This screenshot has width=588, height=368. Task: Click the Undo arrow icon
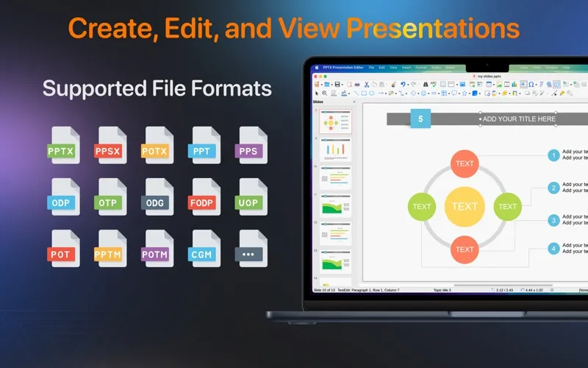pyautogui.click(x=403, y=85)
